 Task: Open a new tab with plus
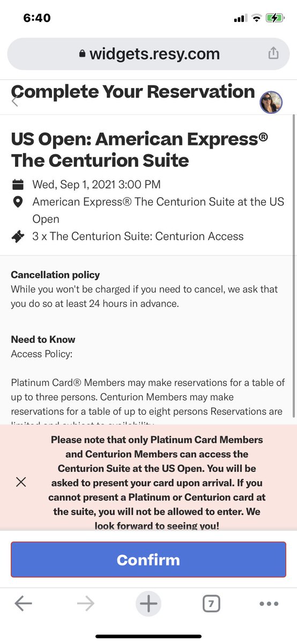click(x=148, y=604)
